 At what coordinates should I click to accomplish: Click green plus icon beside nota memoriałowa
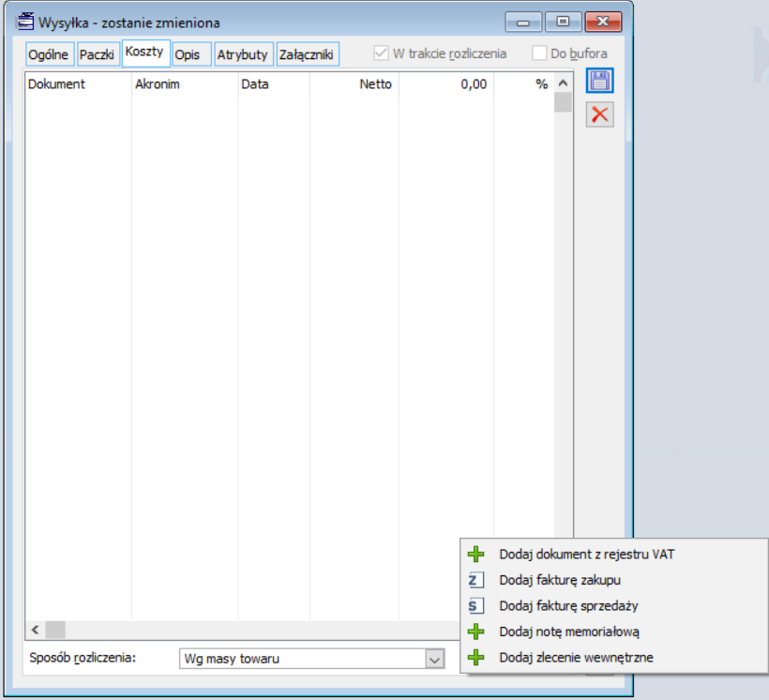[x=475, y=632]
